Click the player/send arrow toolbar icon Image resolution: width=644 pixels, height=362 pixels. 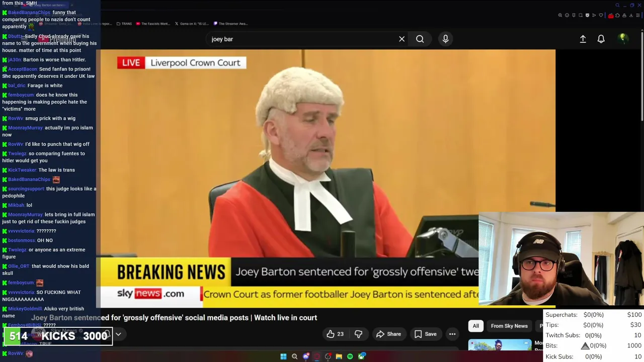point(594,15)
